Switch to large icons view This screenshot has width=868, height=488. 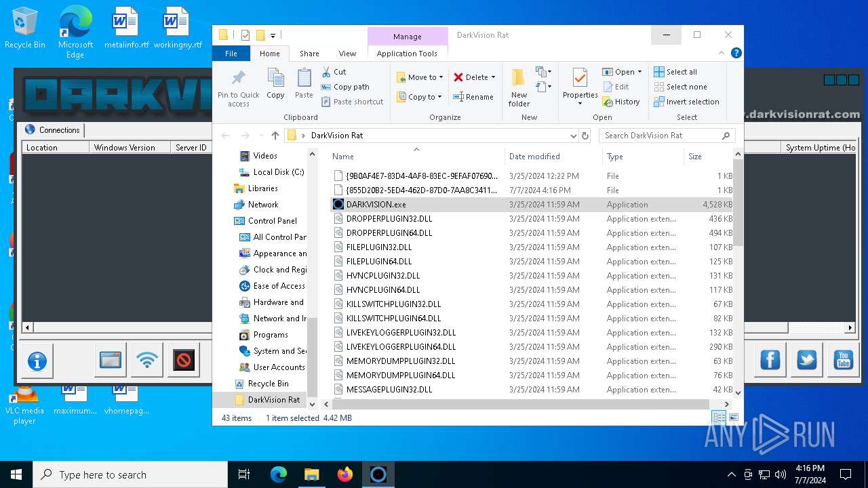[x=733, y=418]
